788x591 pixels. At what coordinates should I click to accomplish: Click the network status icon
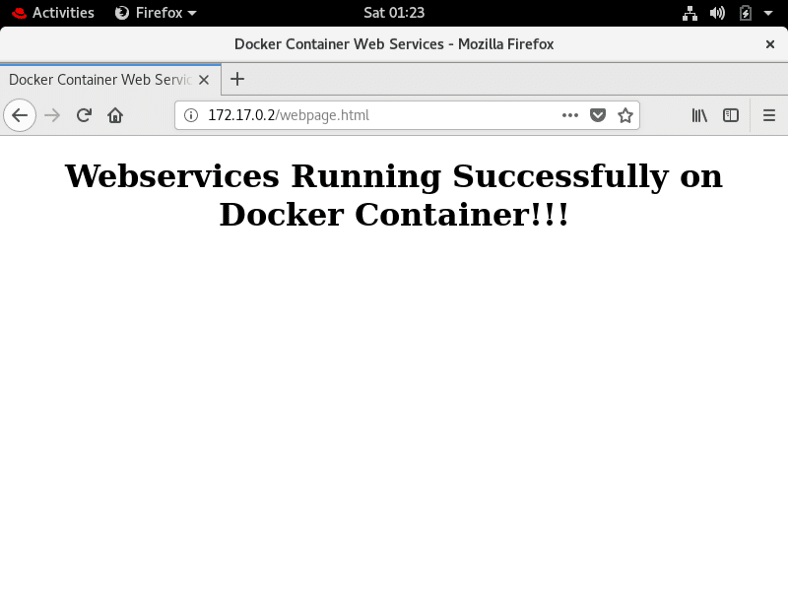[690, 13]
